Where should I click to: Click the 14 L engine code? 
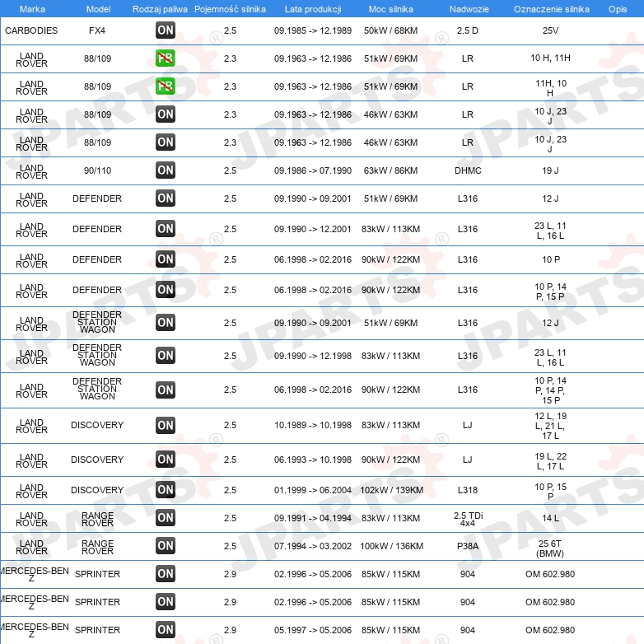[550, 518]
